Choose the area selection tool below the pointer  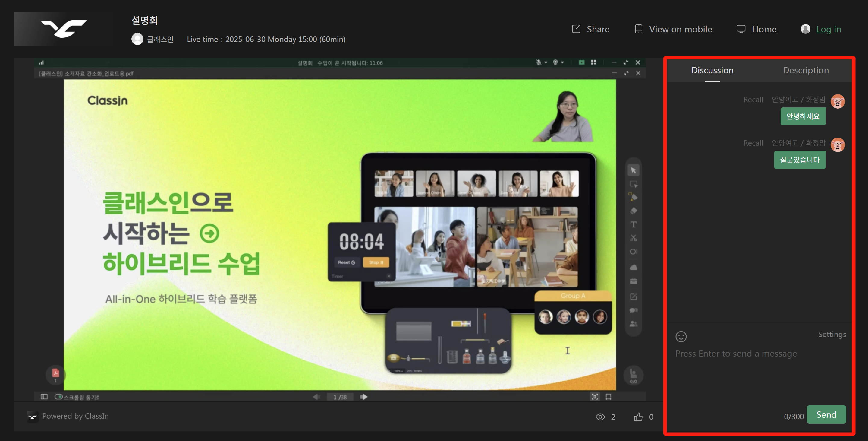tap(634, 184)
